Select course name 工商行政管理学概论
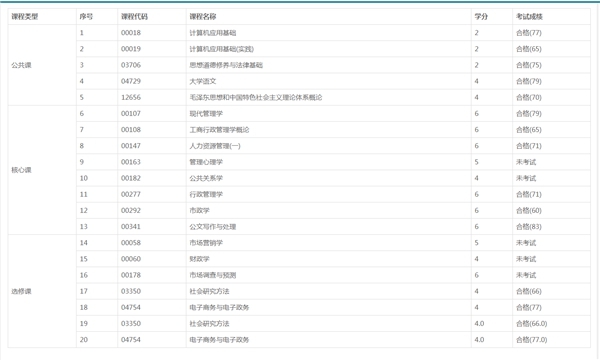This screenshot has width=600, height=360. pos(219,130)
